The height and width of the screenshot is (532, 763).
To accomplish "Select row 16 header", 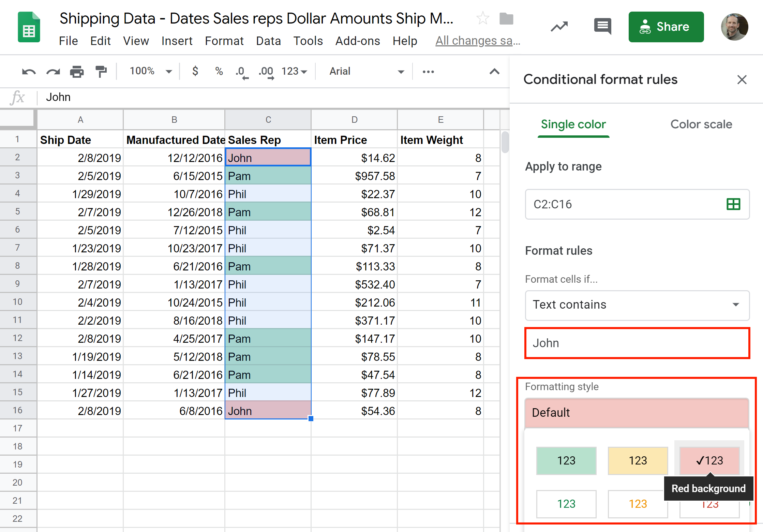I will coord(18,410).
